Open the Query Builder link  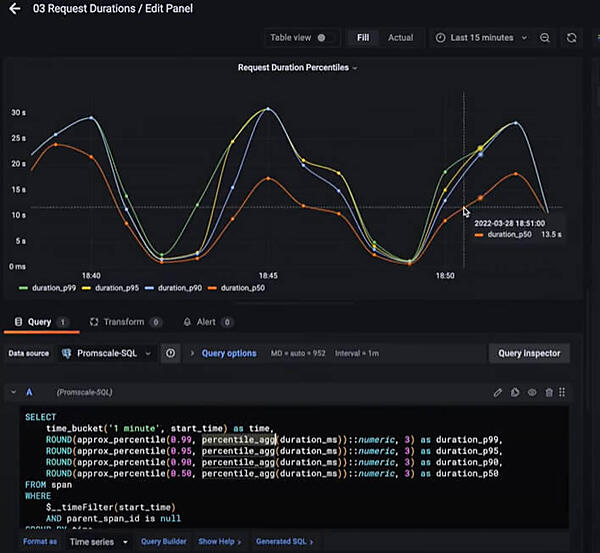[163, 542]
